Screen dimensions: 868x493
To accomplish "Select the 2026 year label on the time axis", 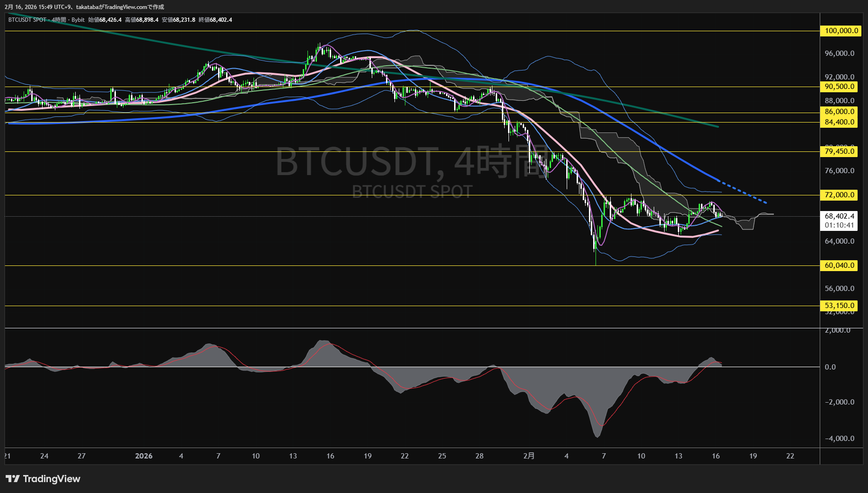I will click(144, 456).
